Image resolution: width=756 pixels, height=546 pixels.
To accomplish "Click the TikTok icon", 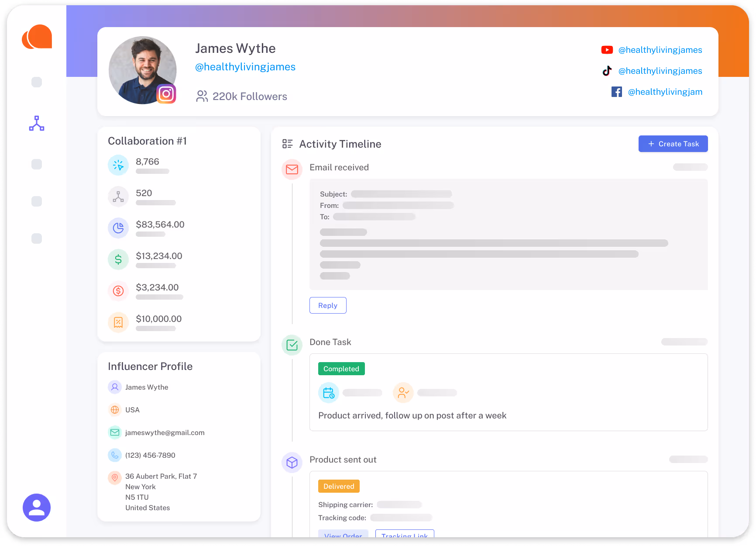I will click(607, 71).
